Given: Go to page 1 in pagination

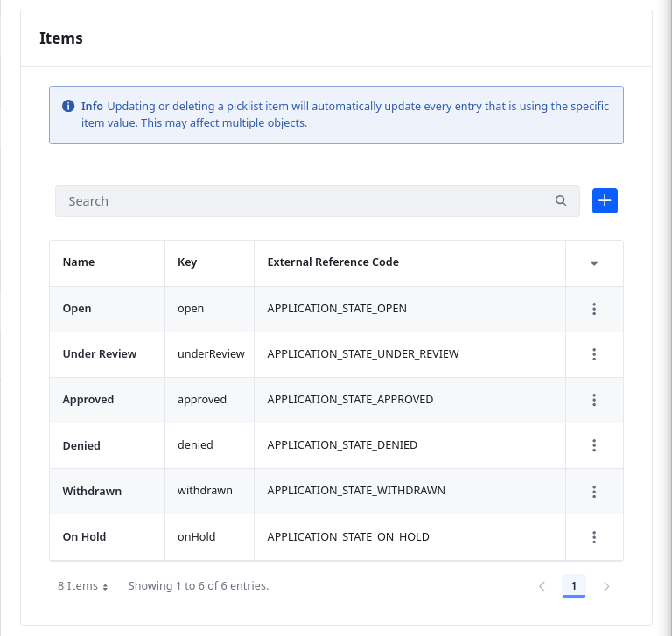Looking at the screenshot, I should (574, 586).
